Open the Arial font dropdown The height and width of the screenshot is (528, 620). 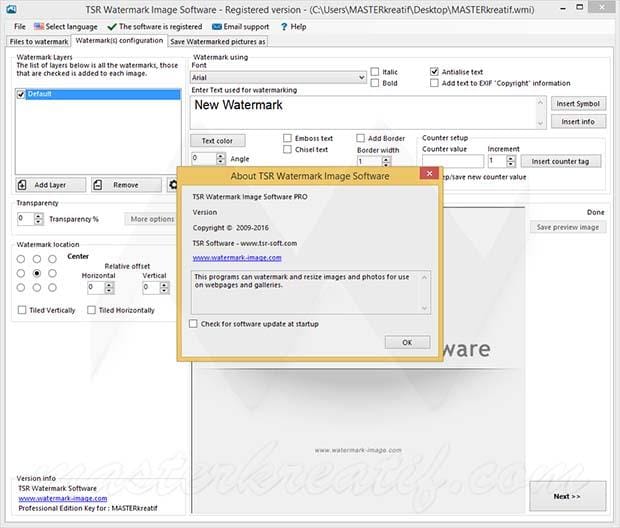click(278, 77)
